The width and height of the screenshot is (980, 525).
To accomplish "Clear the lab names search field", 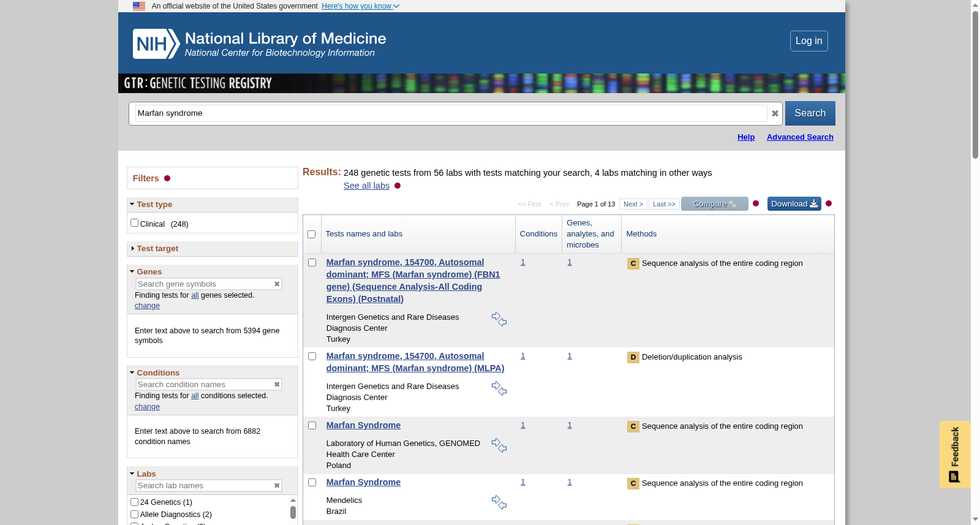I will pos(277,485).
